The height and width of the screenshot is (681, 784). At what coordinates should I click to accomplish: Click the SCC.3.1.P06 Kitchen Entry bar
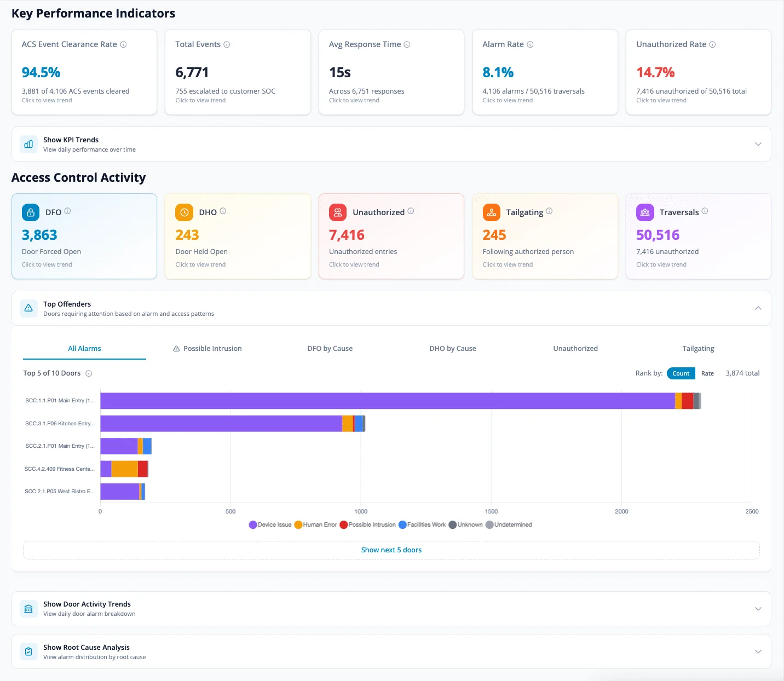pyautogui.click(x=233, y=424)
